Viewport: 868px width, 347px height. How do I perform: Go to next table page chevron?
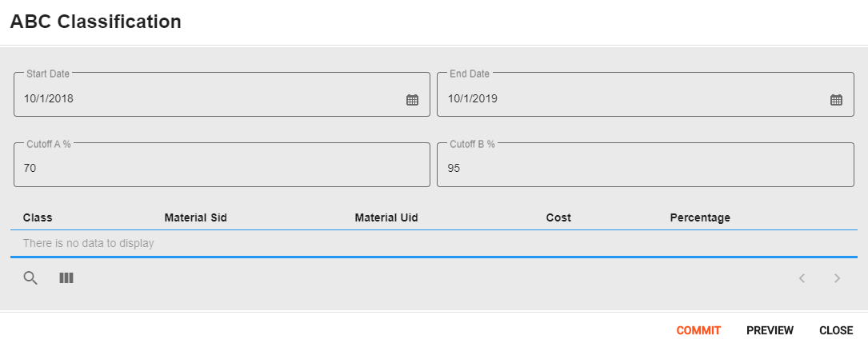coord(837,277)
